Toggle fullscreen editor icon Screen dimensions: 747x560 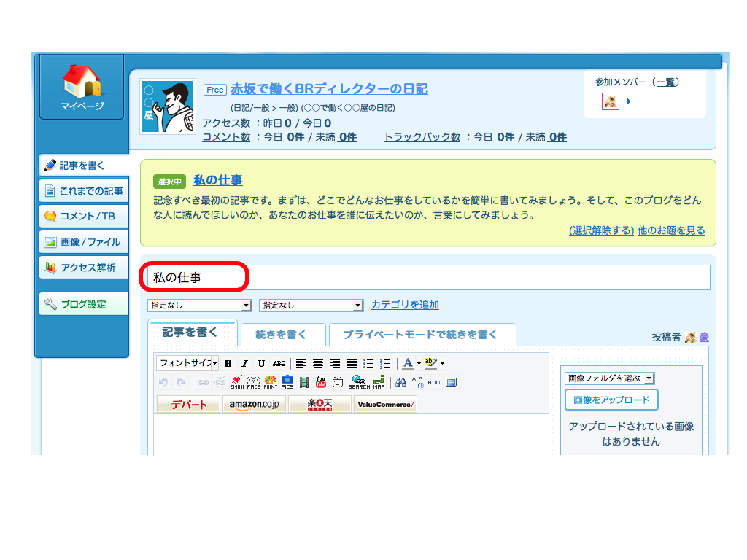[452, 382]
